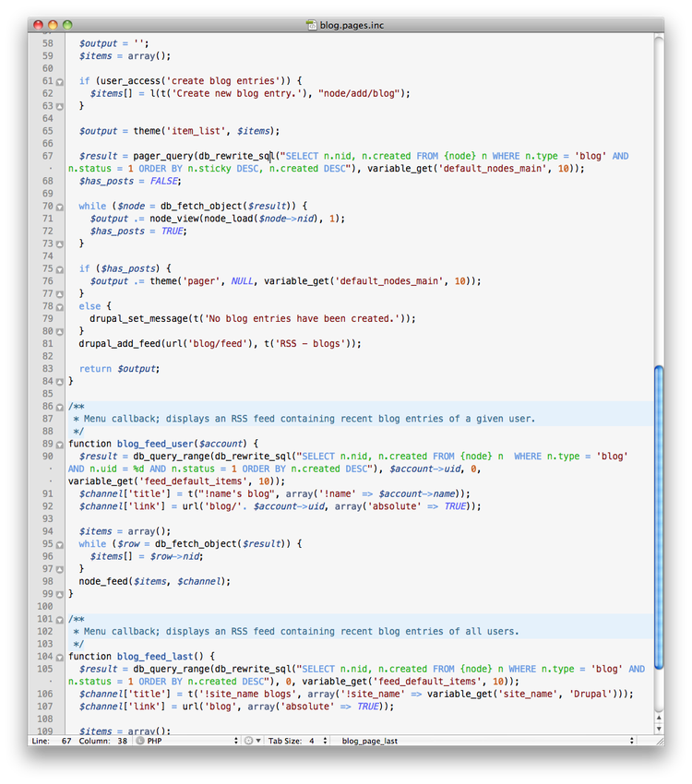Click the fold end marker at line 80
Screen dimensions: 692x784
(59, 331)
